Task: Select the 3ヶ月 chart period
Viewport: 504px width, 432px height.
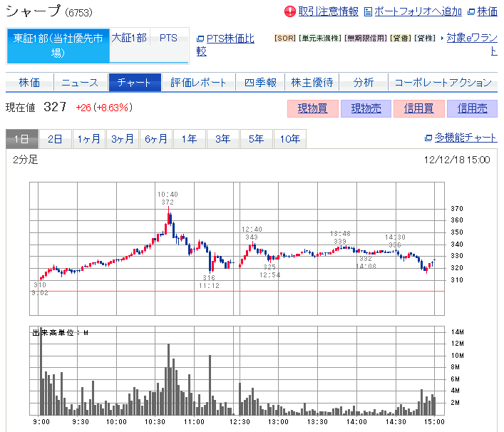Action: tap(123, 139)
